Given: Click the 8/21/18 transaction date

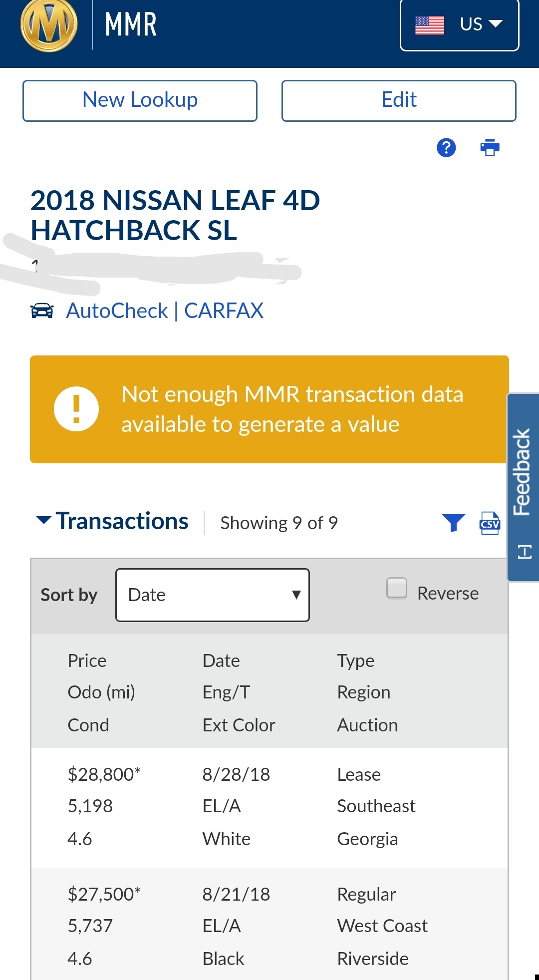Looking at the screenshot, I should click(x=236, y=894).
